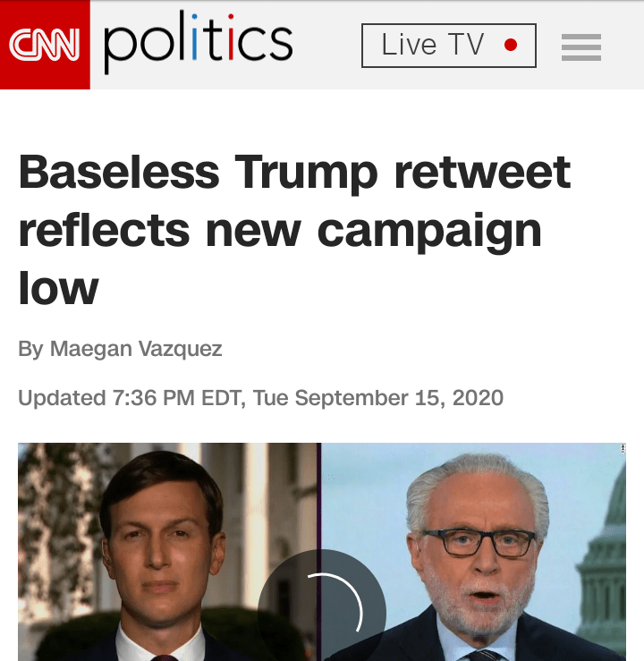Click the red live indicator dot

point(511,45)
